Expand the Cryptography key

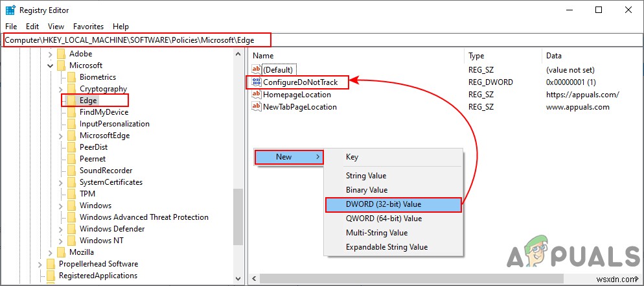coord(61,89)
